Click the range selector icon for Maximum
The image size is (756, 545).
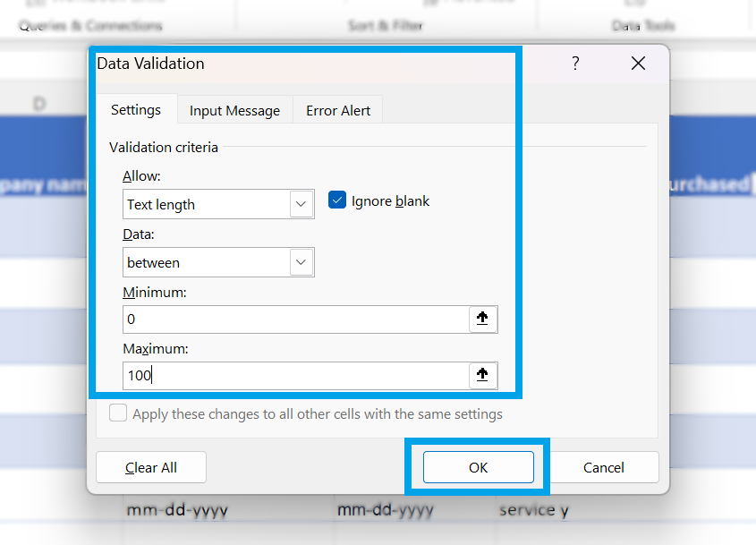point(482,375)
